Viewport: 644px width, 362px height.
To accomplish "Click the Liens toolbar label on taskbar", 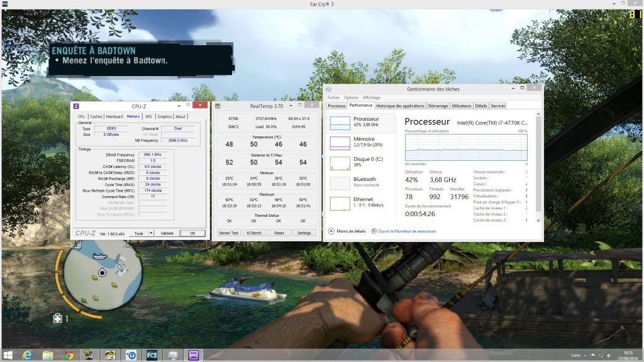I will [x=576, y=356].
